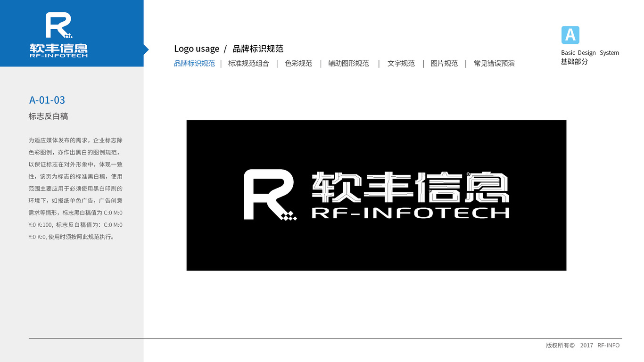Click the page code A-01-03
Viewport: 644px width, 362px height.
(x=47, y=100)
